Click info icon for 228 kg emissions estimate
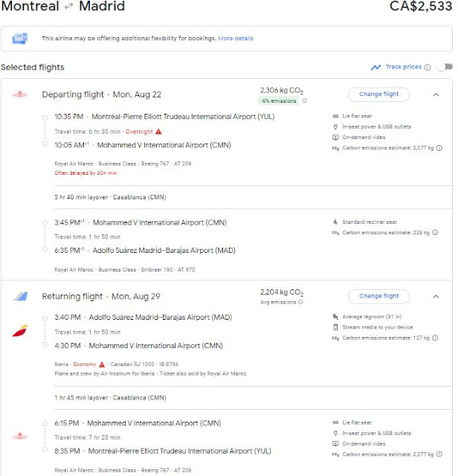 tap(435, 233)
